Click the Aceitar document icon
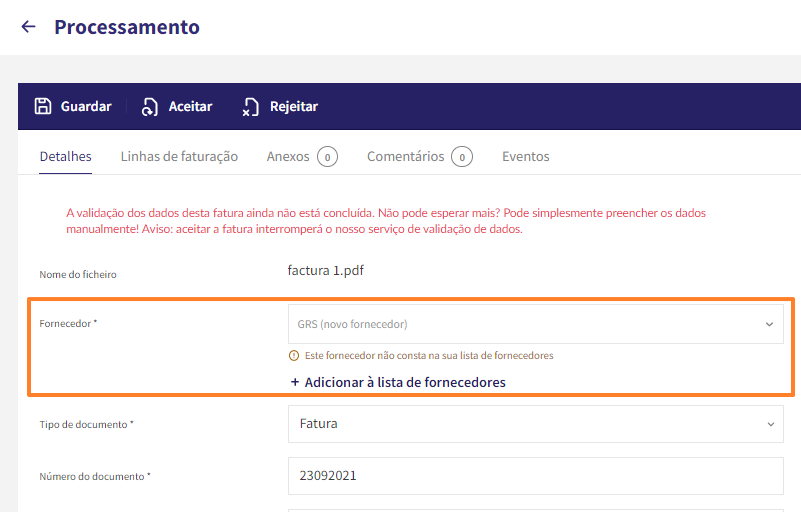Viewport: 801px width, 512px height. (x=150, y=107)
